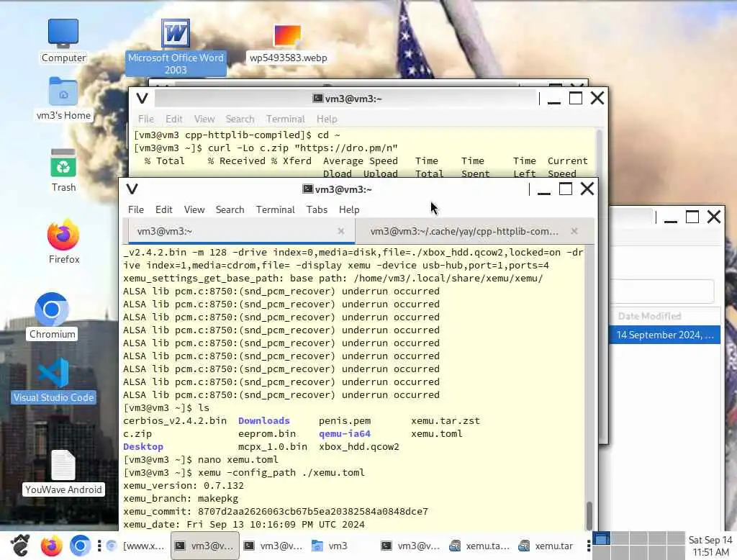Close the cpp-httplib-com... terminal tab
The image size is (737, 560).
click(574, 231)
